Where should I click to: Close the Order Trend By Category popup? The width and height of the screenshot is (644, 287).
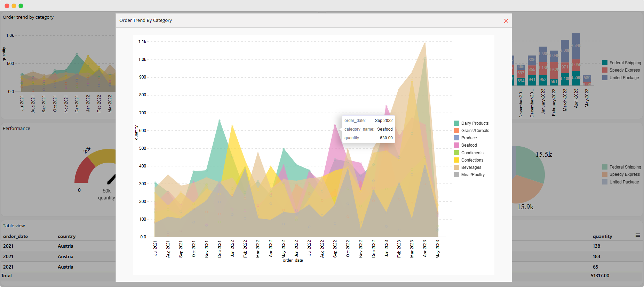506,21
